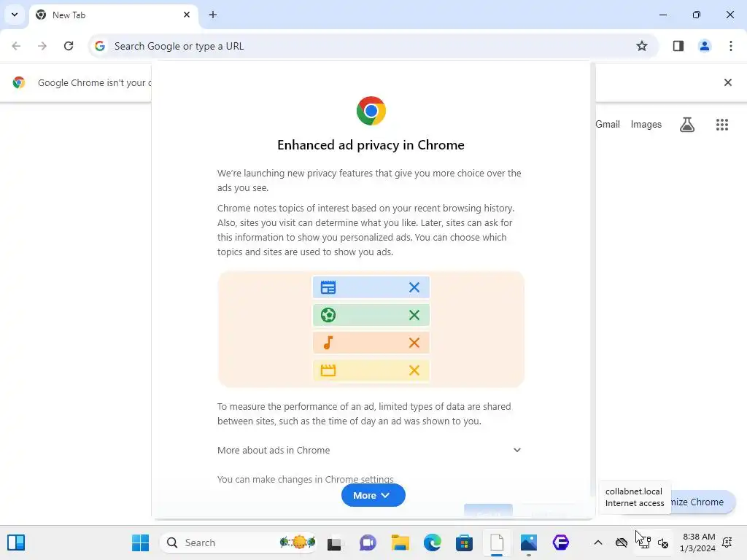Screen dimensions: 747x560
Task: Click the blank document taskbar icon
Action: [x=497, y=542]
